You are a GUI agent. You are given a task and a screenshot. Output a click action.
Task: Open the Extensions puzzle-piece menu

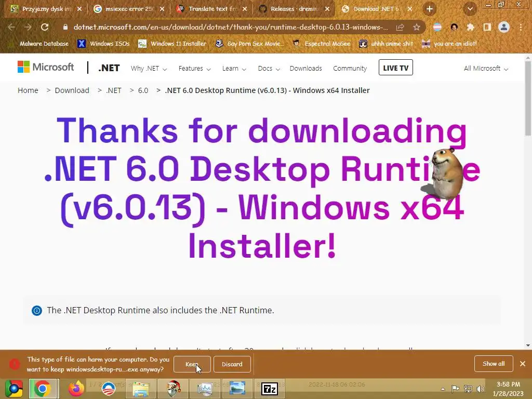click(470, 27)
